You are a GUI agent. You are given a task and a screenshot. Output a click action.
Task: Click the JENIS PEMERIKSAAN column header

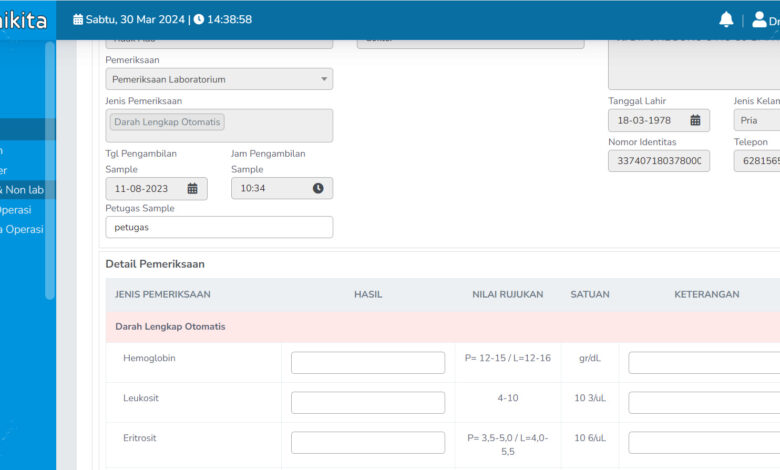pos(163,294)
